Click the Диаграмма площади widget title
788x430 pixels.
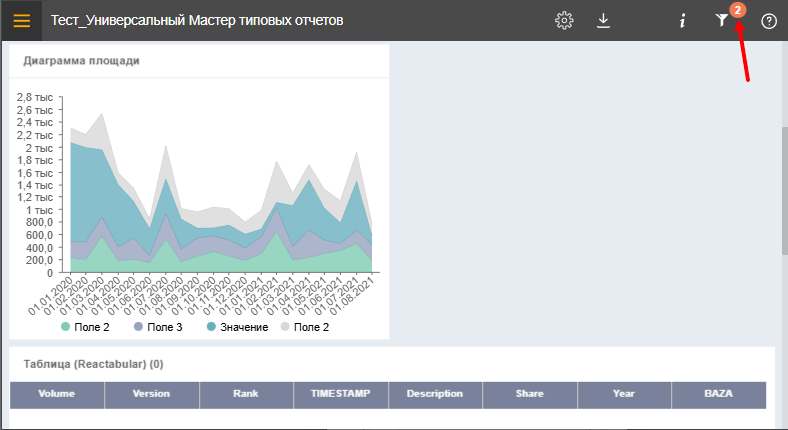[x=81, y=60]
